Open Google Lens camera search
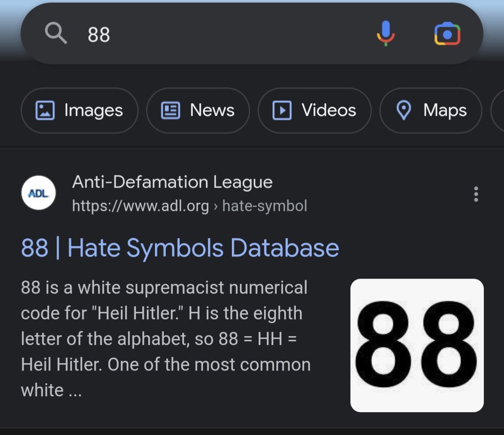This screenshot has width=504, height=435. point(447,34)
